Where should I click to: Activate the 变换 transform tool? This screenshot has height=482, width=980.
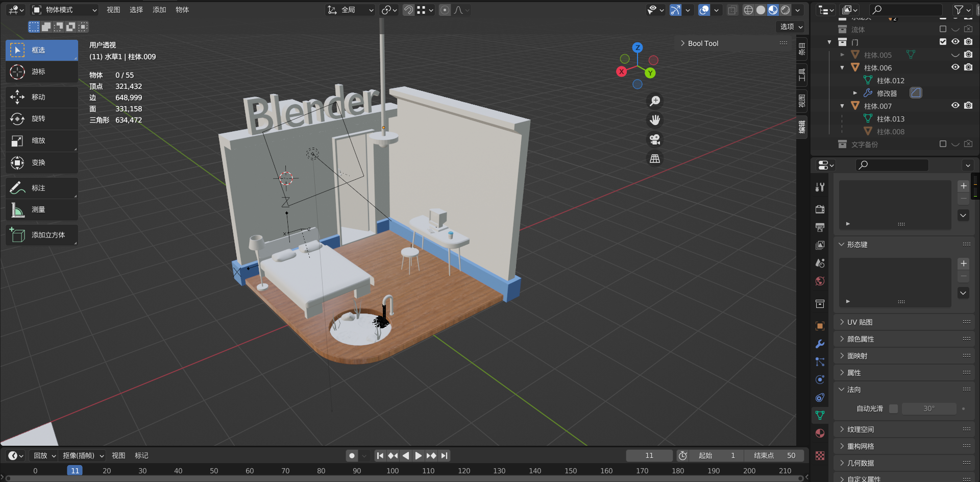[x=42, y=163]
